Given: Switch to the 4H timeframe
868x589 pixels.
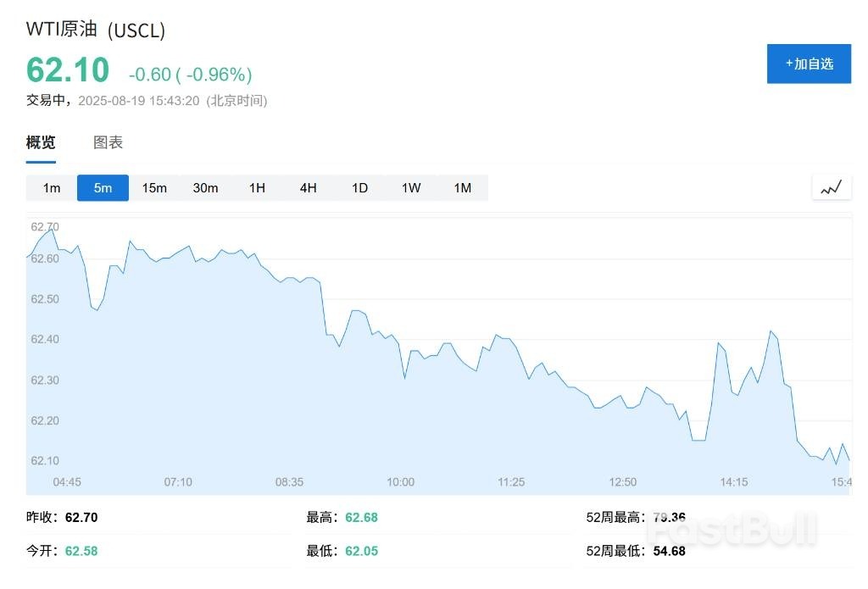Looking at the screenshot, I should pyautogui.click(x=308, y=187).
